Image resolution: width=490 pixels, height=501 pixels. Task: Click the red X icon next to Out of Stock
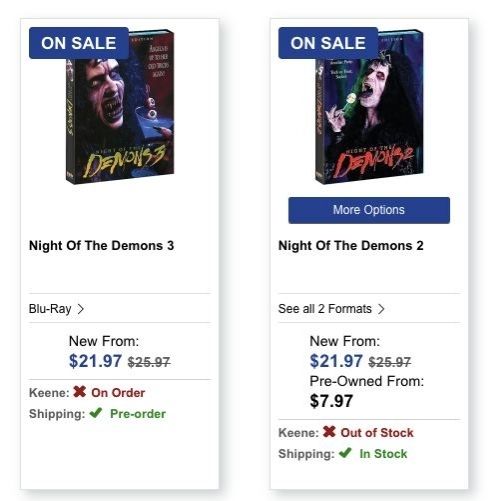coord(329,432)
